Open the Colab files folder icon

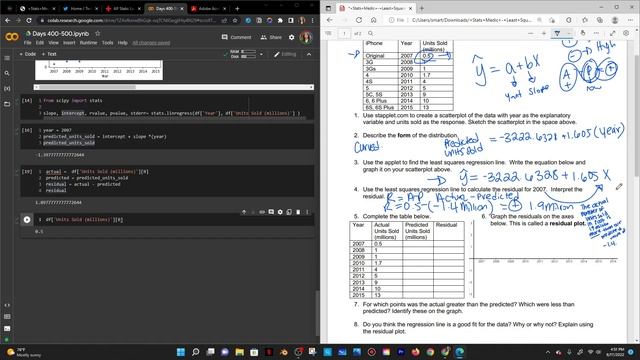tap(7, 104)
